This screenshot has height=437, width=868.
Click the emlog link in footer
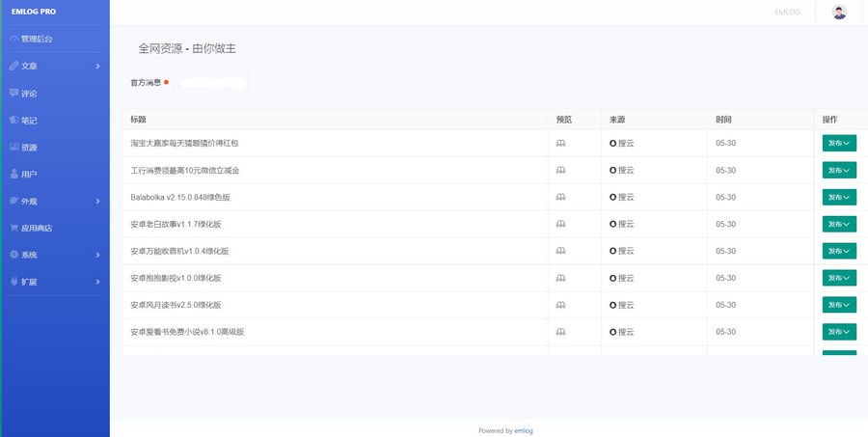click(x=524, y=431)
